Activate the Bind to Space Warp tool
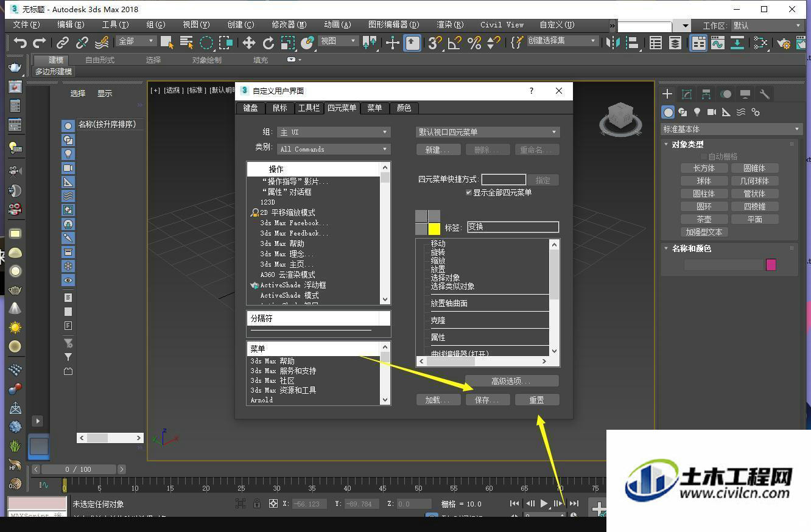The height and width of the screenshot is (532, 811). coord(102,43)
